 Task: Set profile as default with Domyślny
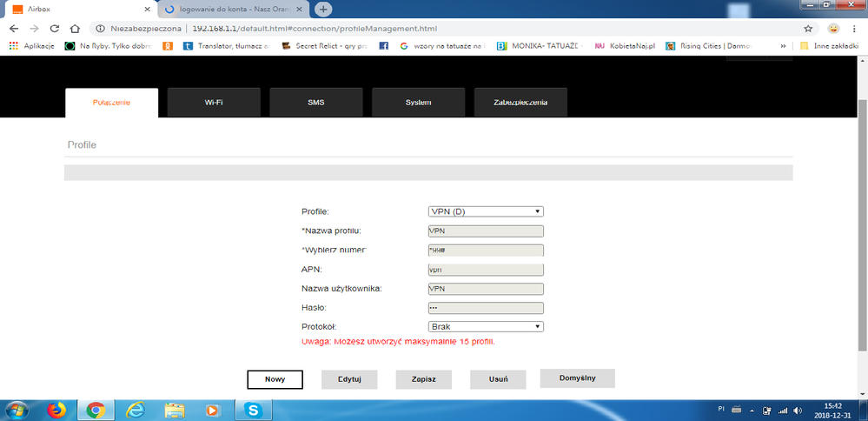tap(577, 378)
